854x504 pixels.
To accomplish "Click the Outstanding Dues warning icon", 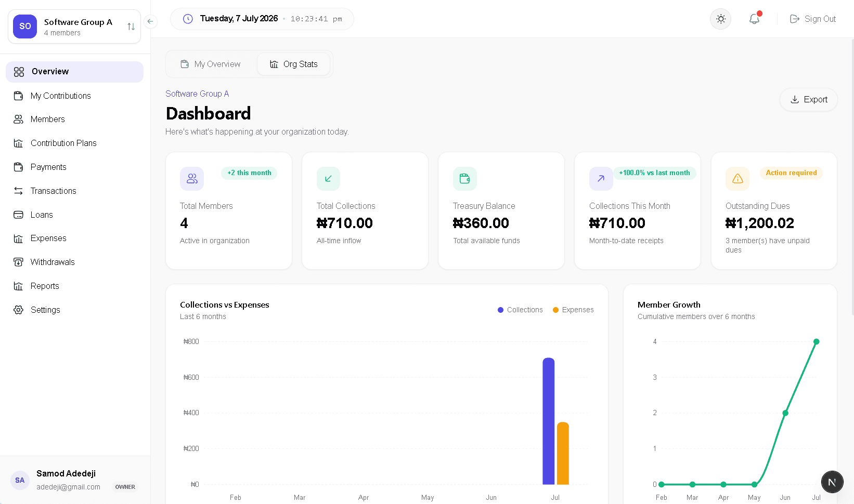I will [737, 179].
